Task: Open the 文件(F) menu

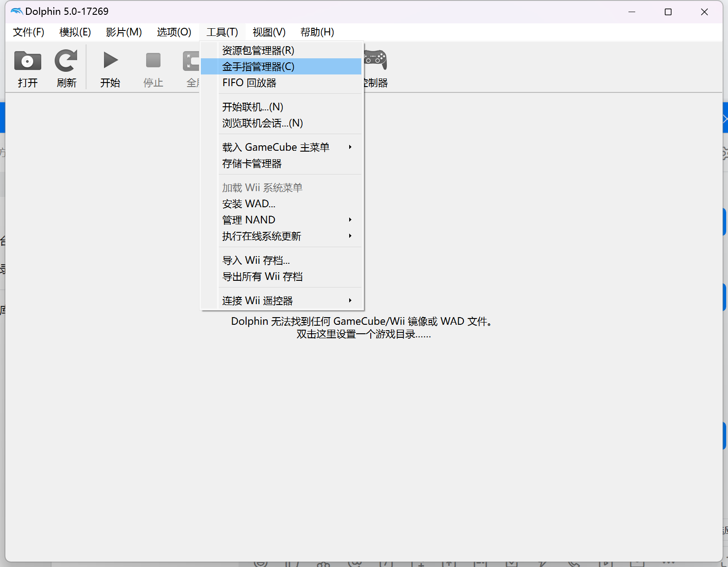Action: 29,32
